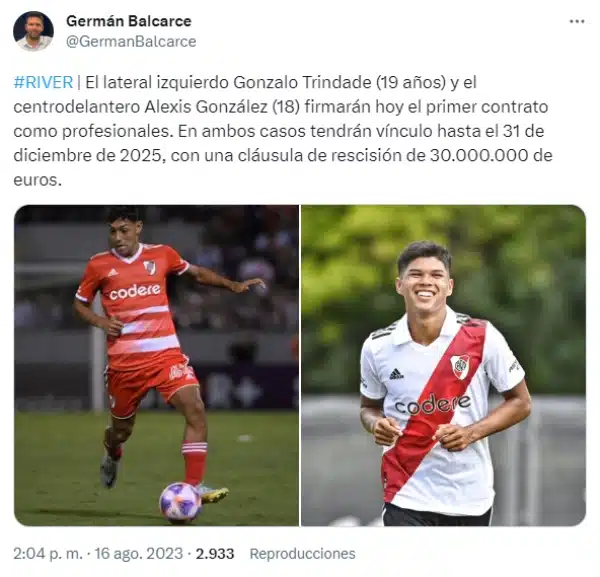Image resolution: width=600 pixels, height=577 pixels.
Task: Click the 2.933 views count
Action: pyautogui.click(x=215, y=553)
